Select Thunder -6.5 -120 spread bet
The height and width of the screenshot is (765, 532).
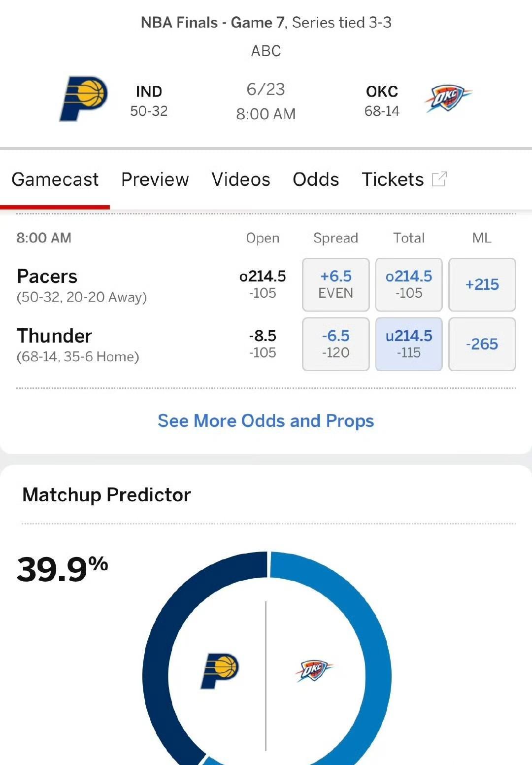[x=336, y=344]
